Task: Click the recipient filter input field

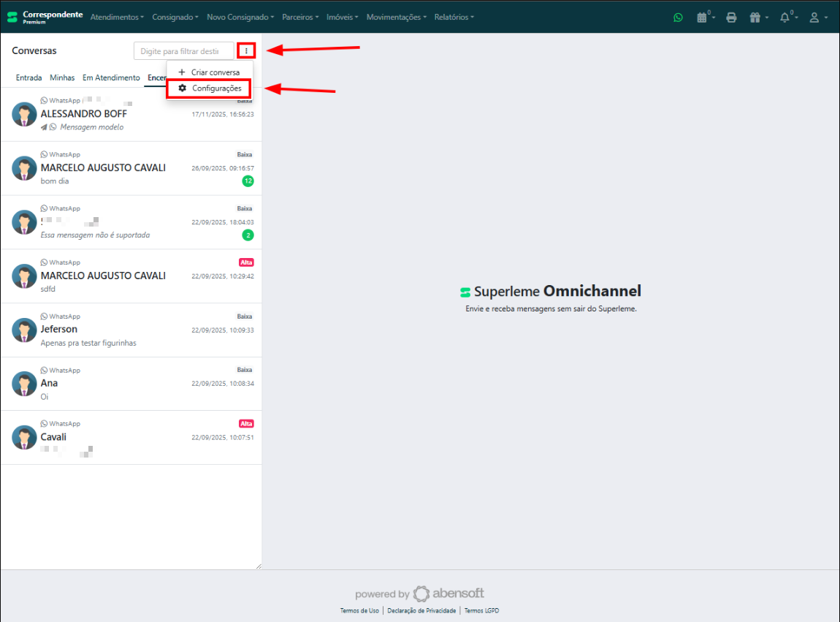Action: (x=183, y=51)
